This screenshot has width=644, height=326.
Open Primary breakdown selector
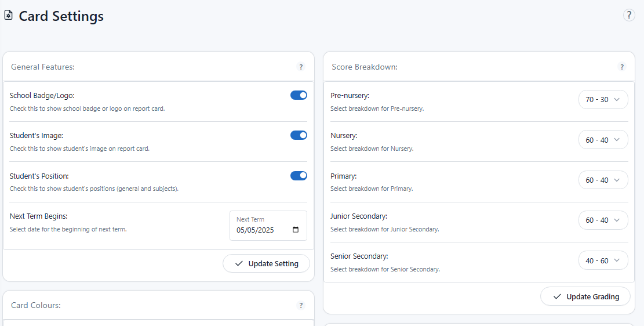point(603,180)
